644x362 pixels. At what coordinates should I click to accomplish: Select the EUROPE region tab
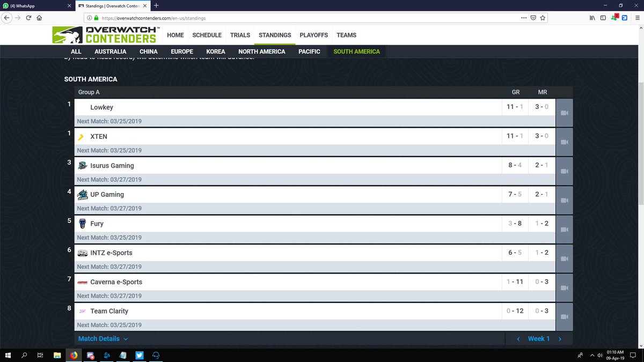pyautogui.click(x=182, y=51)
